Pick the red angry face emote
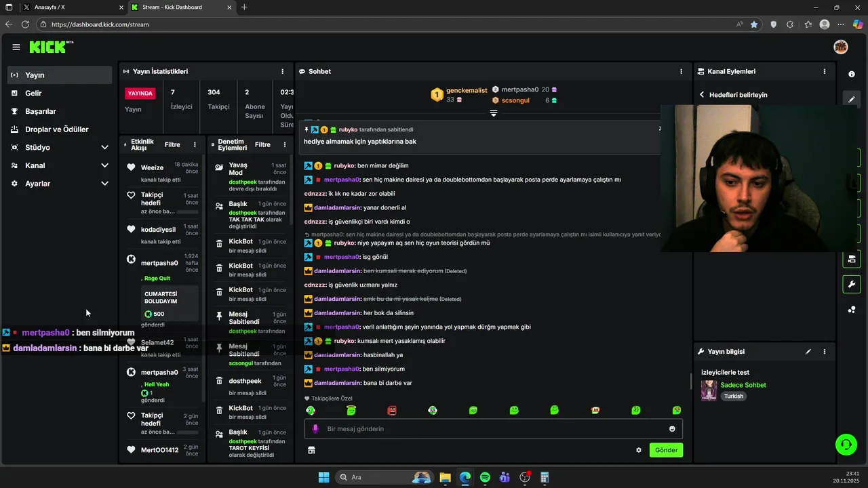Screen dimensions: 868x488 point(392,410)
